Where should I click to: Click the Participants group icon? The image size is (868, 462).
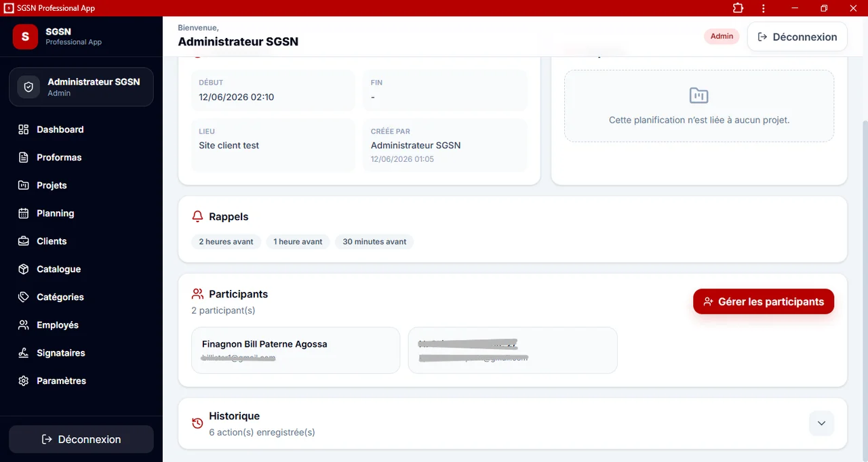tap(197, 294)
